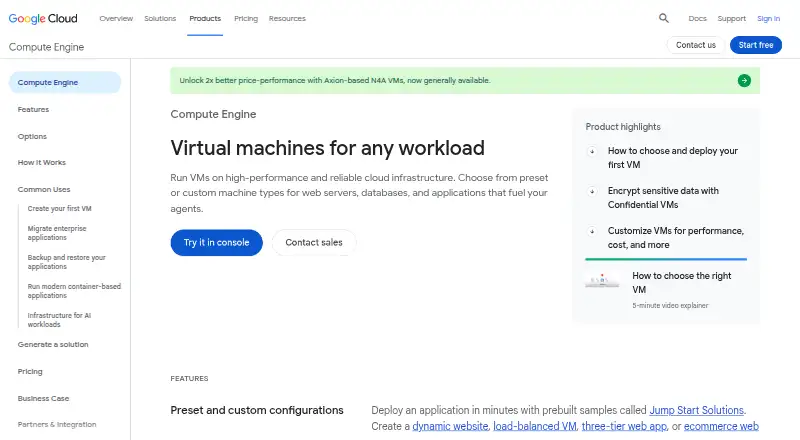Click the Compute Engine page header title

coord(46,47)
